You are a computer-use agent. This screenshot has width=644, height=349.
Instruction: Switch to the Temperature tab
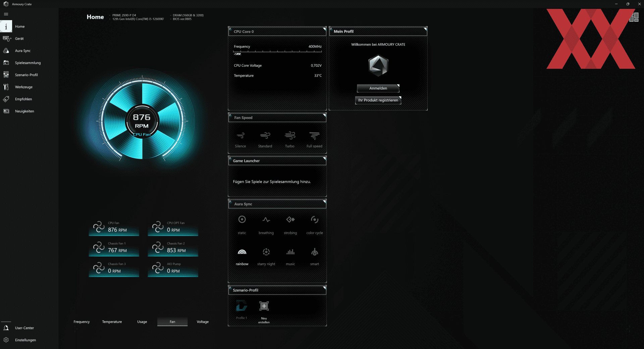pyautogui.click(x=112, y=322)
